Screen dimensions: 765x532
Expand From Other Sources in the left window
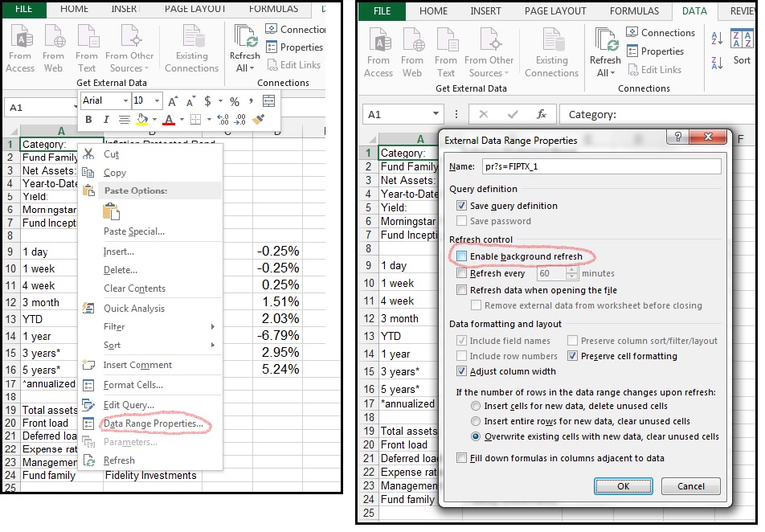pos(129,49)
